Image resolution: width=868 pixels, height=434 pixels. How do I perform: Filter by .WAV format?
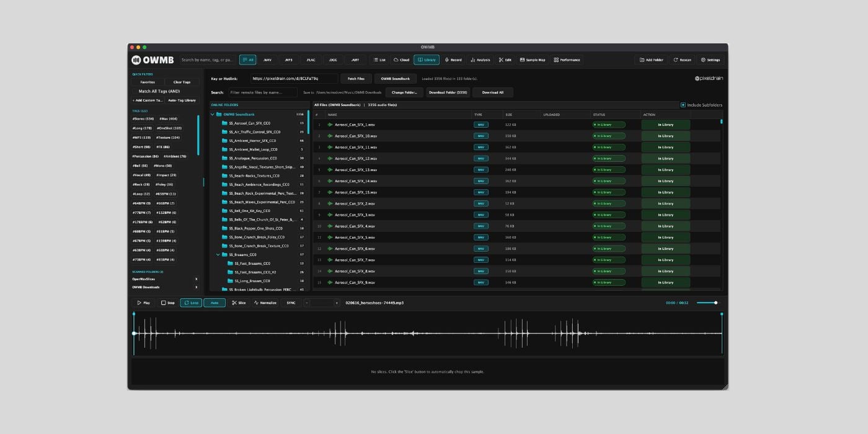tap(267, 60)
